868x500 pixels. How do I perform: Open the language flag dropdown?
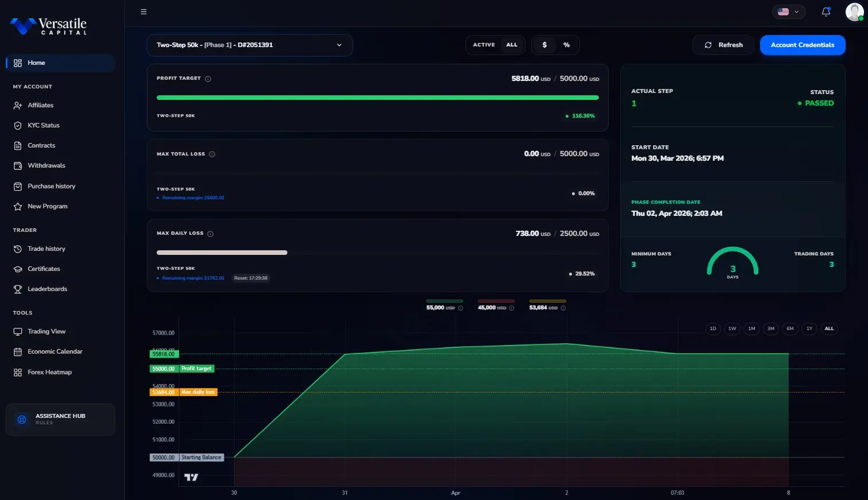789,11
